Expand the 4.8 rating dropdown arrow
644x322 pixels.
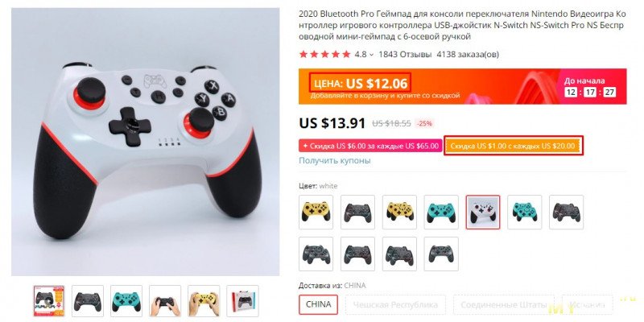click(371, 55)
